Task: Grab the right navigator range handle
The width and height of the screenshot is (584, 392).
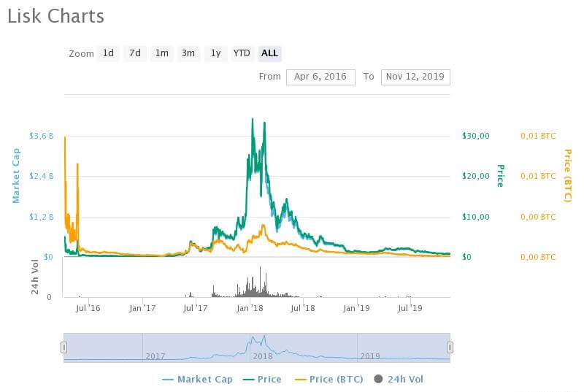Action: (450, 347)
